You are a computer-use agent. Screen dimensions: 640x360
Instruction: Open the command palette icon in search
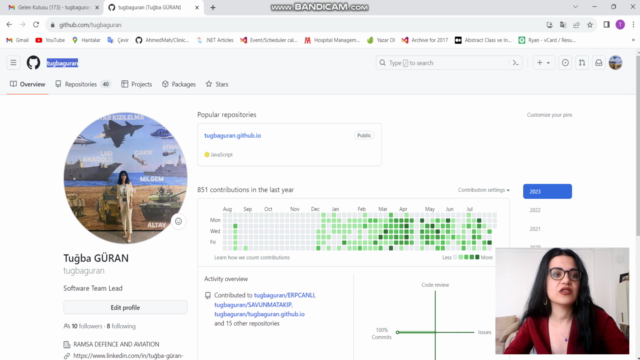pos(516,63)
